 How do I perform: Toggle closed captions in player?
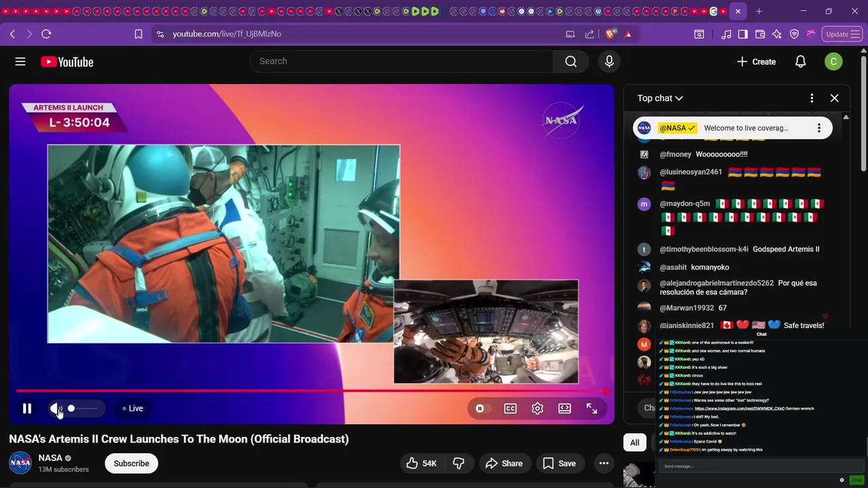510,408
